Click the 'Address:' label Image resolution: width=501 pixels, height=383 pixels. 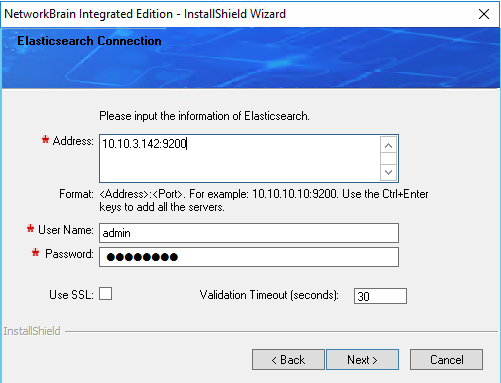click(73, 141)
